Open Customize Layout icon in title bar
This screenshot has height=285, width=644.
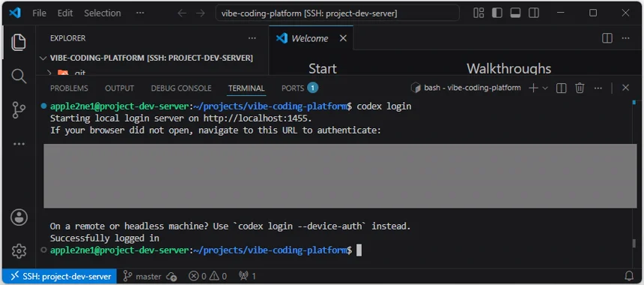(x=479, y=13)
